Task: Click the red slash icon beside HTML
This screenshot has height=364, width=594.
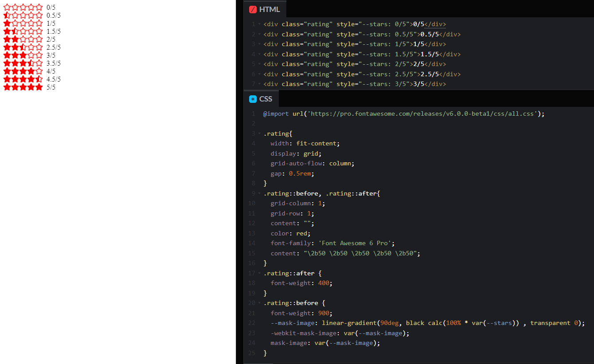Action: pyautogui.click(x=253, y=9)
